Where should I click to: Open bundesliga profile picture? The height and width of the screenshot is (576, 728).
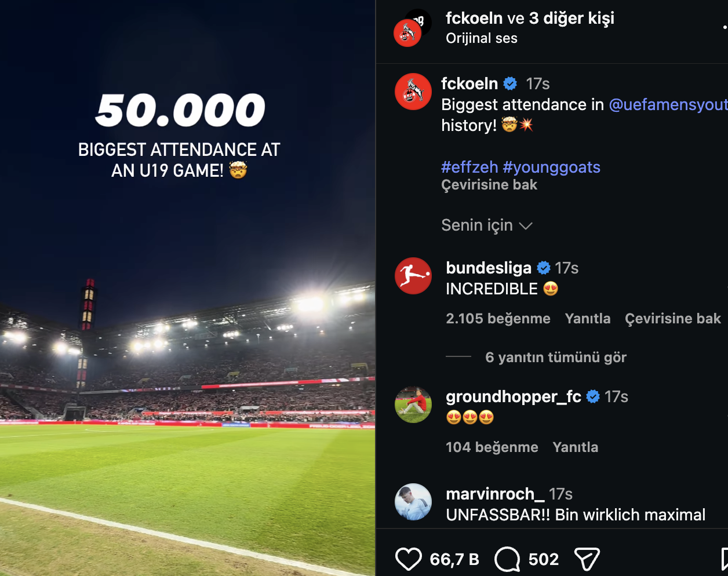tap(413, 276)
